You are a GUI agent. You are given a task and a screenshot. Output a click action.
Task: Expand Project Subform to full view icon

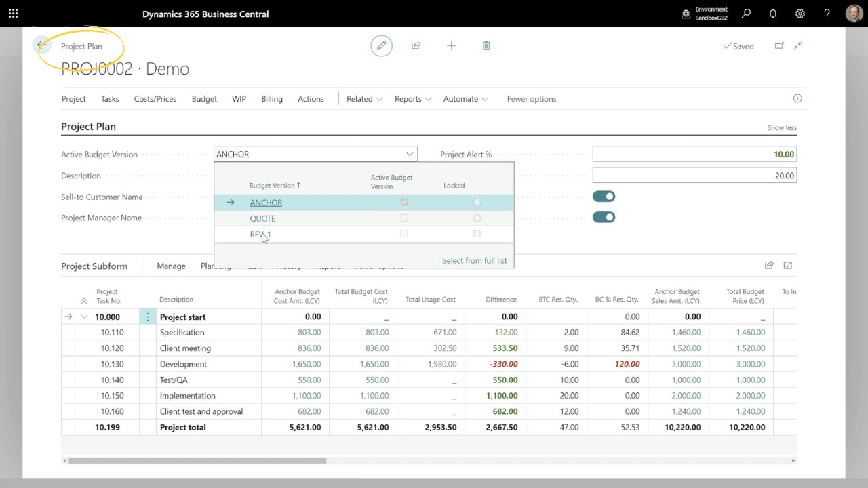click(x=788, y=266)
